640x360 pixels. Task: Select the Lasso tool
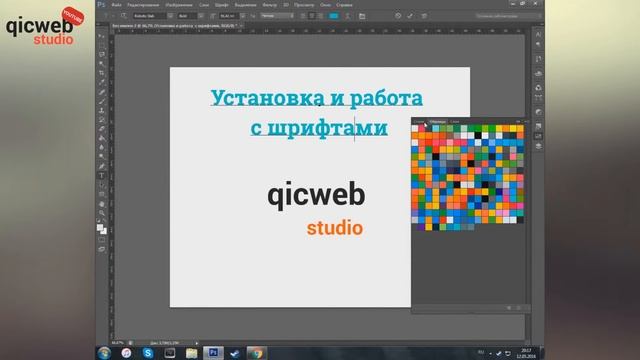point(102,55)
